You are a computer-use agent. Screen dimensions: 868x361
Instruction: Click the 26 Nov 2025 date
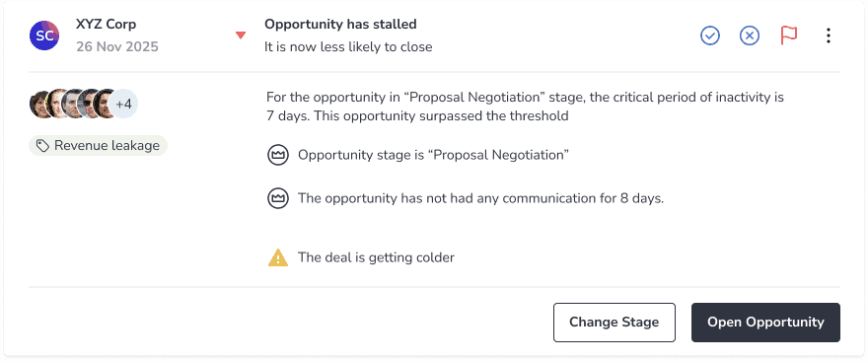click(x=117, y=47)
